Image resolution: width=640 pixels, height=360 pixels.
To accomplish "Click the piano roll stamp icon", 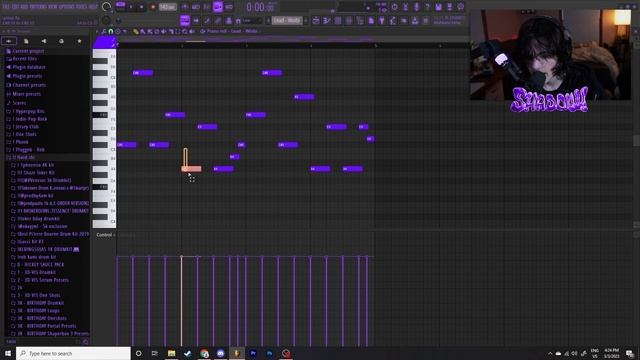I will click(118, 31).
